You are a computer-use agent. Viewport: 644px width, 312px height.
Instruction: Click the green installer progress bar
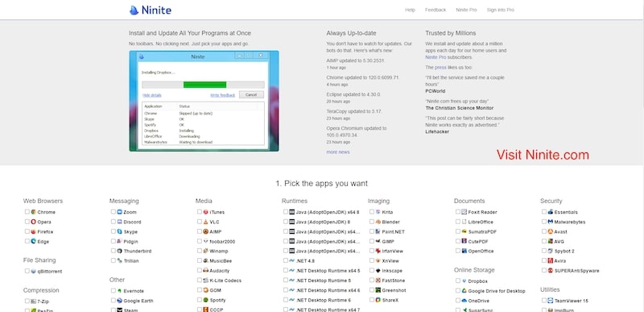click(x=204, y=85)
